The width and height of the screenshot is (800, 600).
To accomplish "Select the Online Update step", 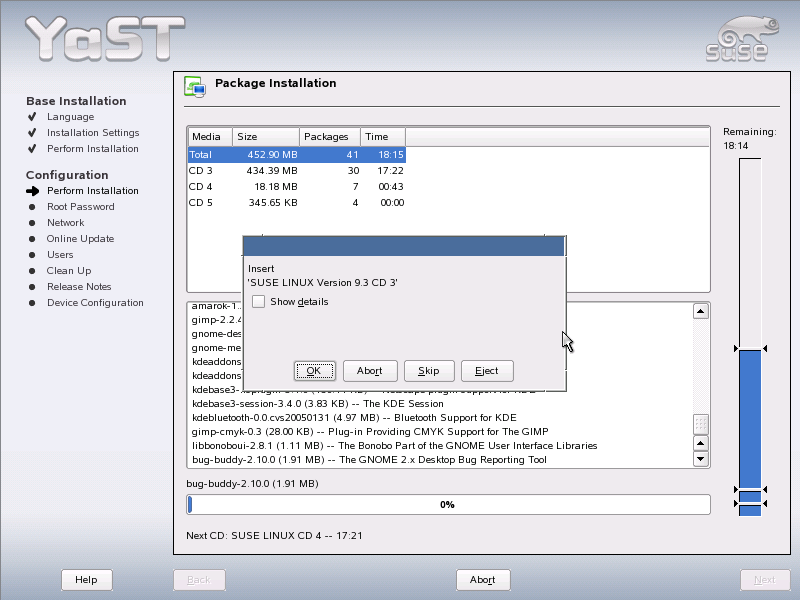I will point(81,239).
